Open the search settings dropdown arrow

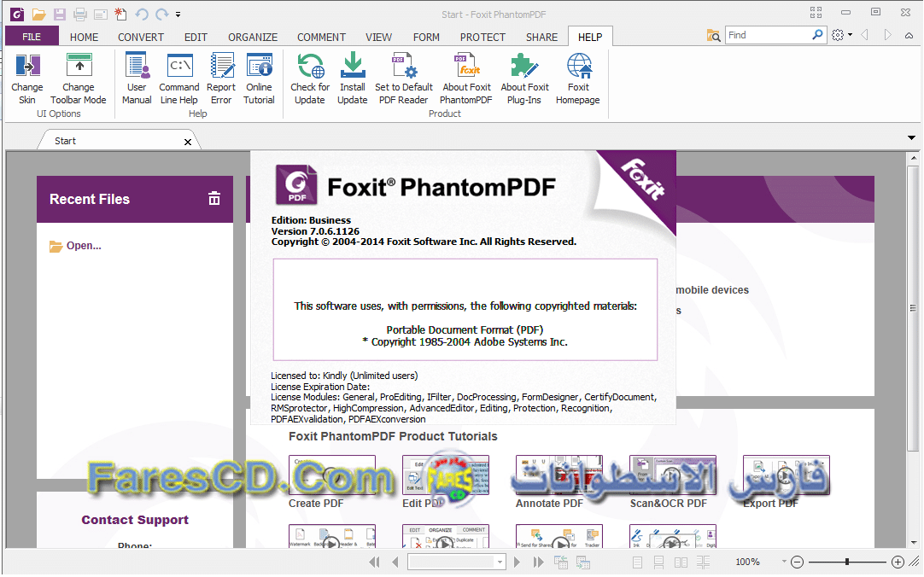[x=850, y=35]
